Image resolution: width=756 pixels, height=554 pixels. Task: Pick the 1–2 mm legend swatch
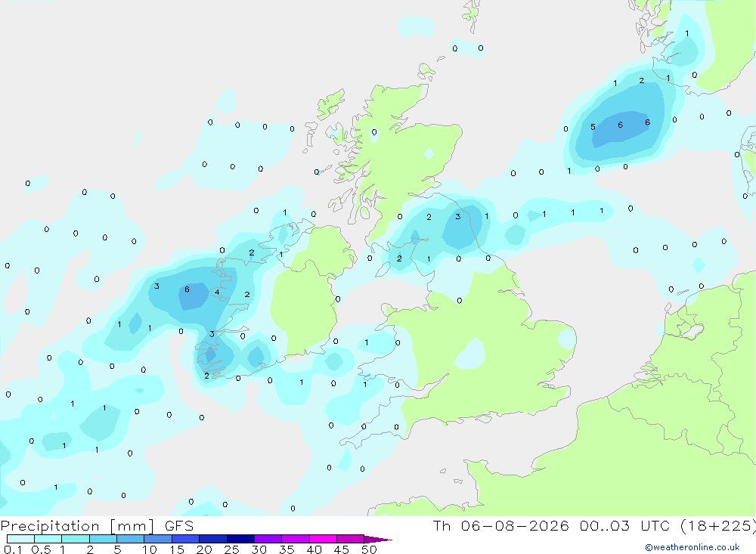click(76, 539)
